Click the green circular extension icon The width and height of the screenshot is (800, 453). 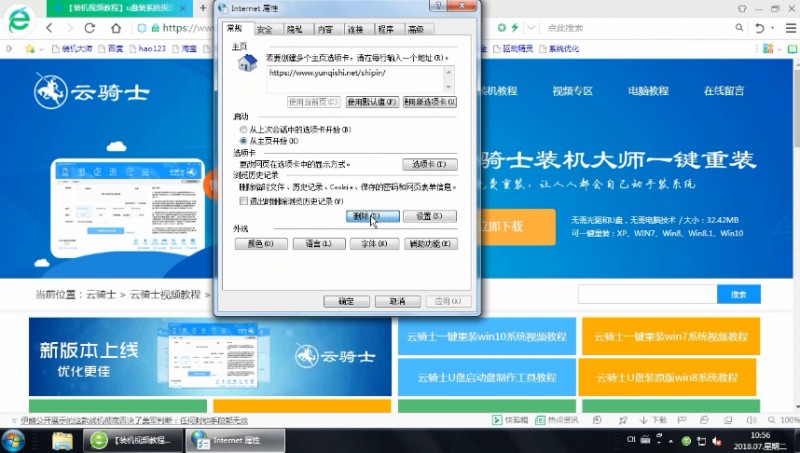(x=502, y=28)
